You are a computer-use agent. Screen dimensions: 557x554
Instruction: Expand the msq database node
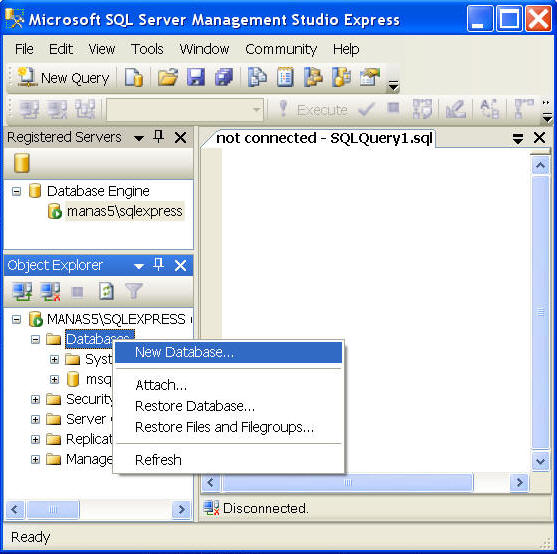(x=54, y=379)
